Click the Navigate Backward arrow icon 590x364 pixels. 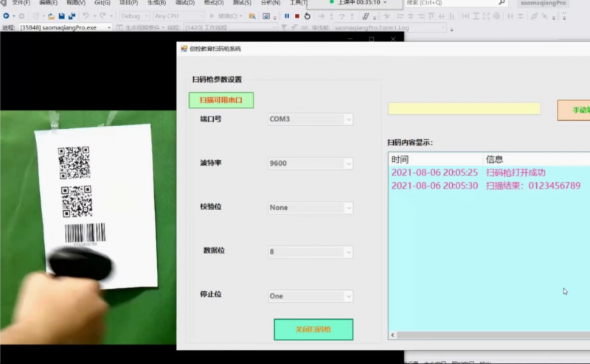(6, 15)
